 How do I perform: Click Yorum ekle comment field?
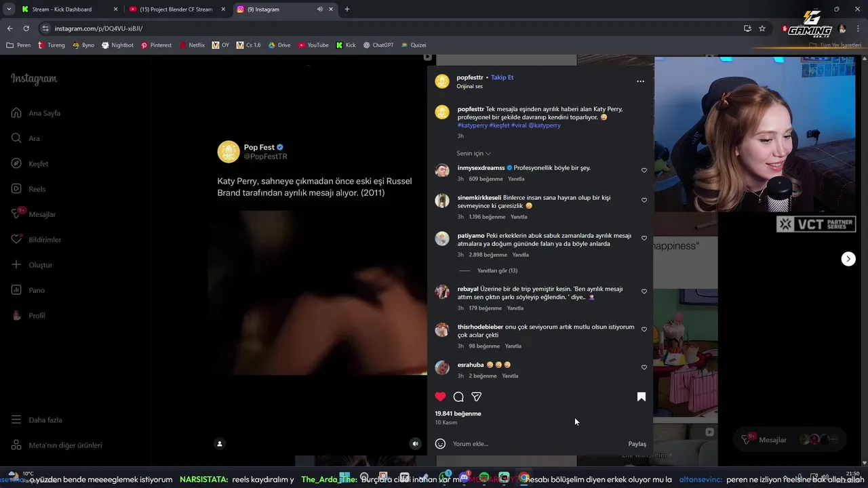(536, 444)
